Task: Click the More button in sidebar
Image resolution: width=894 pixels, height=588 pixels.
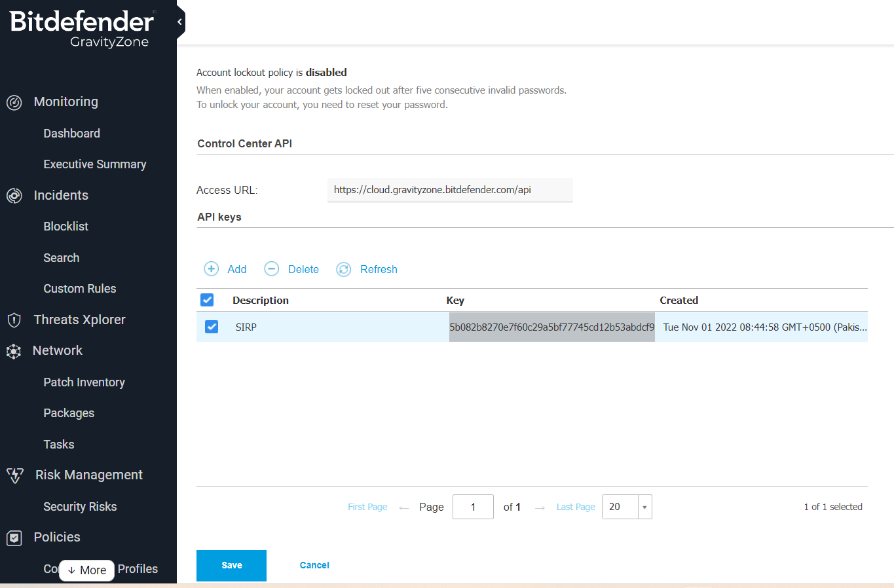Action: pos(87,570)
